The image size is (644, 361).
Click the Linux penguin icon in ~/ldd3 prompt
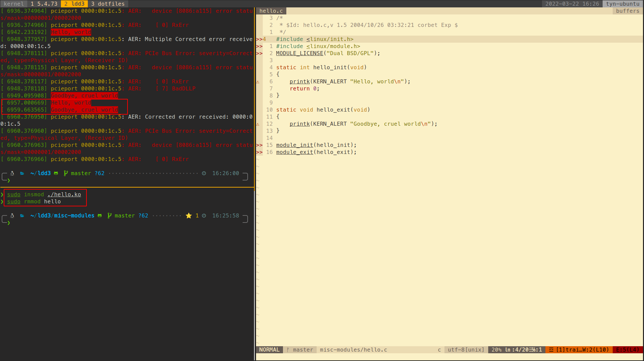[x=12, y=173]
